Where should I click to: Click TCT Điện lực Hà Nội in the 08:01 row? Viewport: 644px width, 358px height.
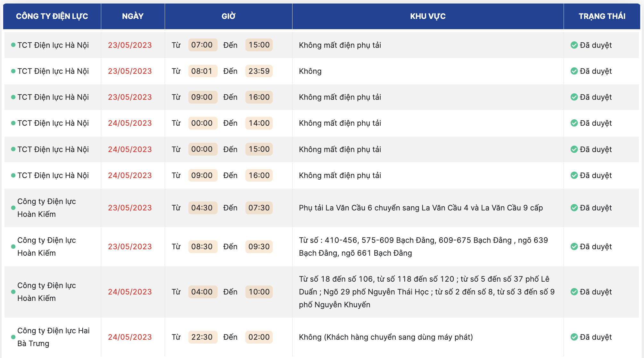(x=53, y=71)
